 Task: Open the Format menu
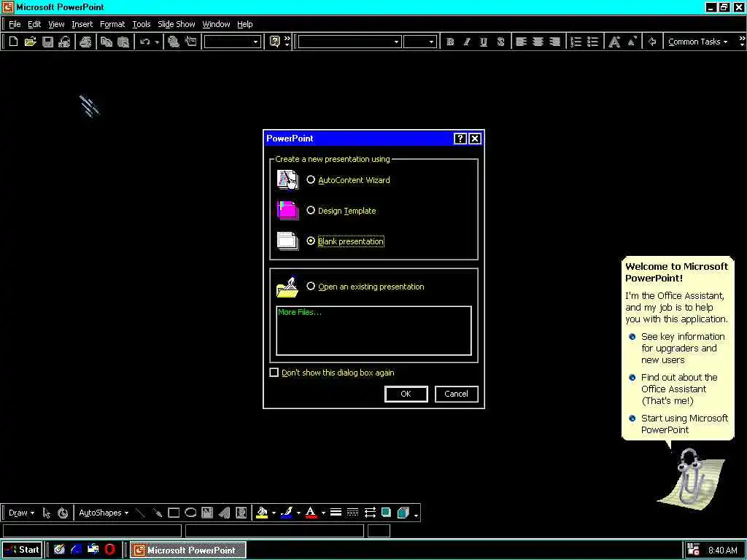(x=112, y=24)
